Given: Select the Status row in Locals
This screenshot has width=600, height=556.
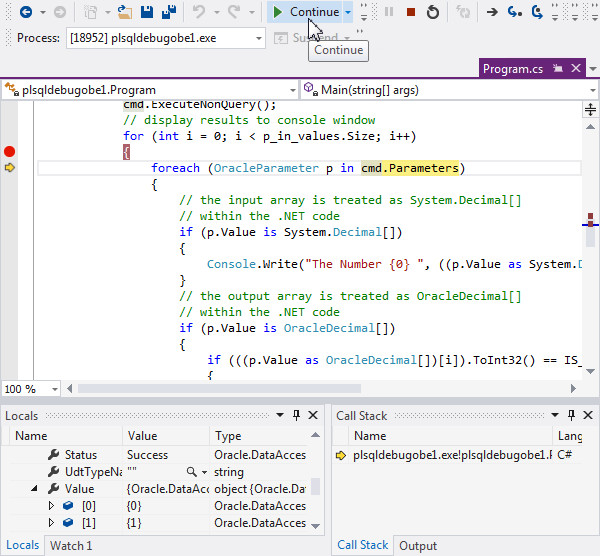Looking at the screenshot, I should tap(157, 455).
